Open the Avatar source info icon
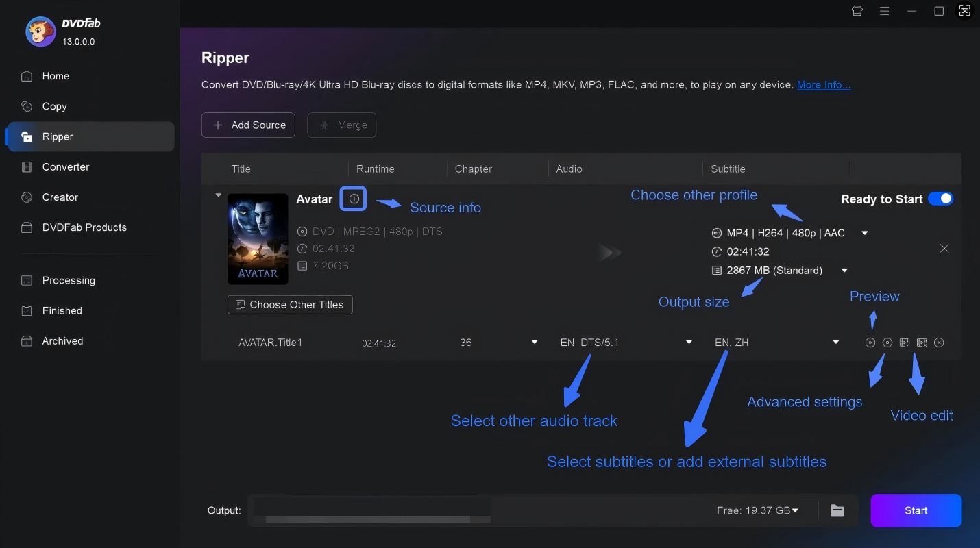Screen dimensions: 980x548 point(354,199)
